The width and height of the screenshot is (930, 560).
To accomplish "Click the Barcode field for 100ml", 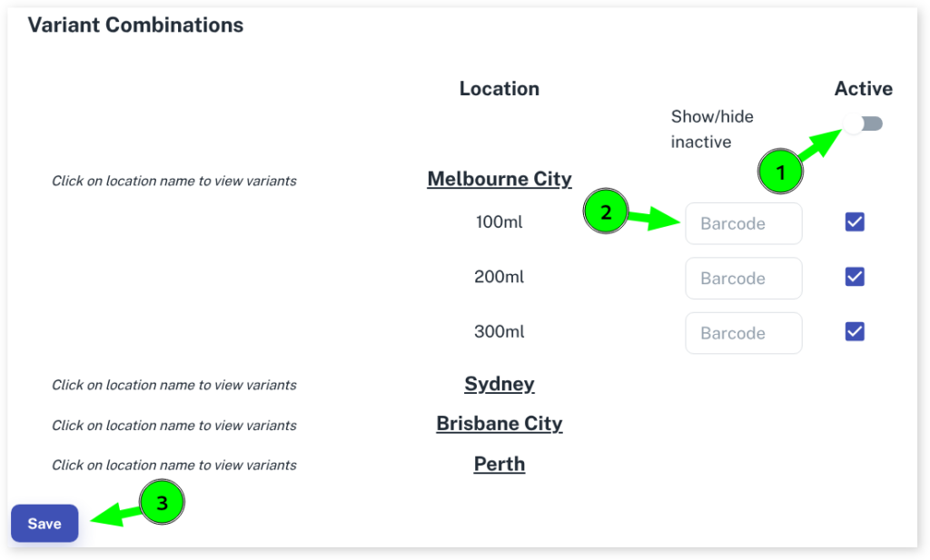I will [x=743, y=223].
